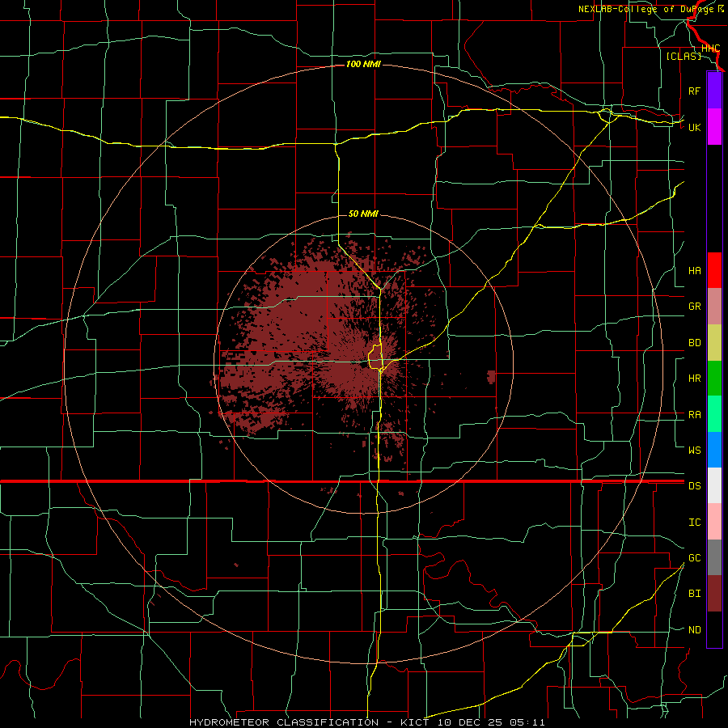The image size is (728, 728).
Task: Click the magenta UK legend swatch
Action: tap(714, 126)
